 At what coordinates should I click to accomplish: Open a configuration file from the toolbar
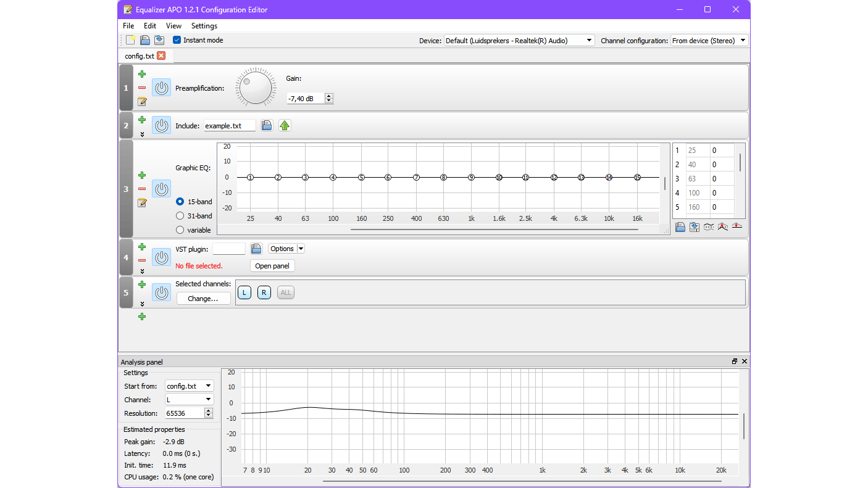click(x=144, y=39)
